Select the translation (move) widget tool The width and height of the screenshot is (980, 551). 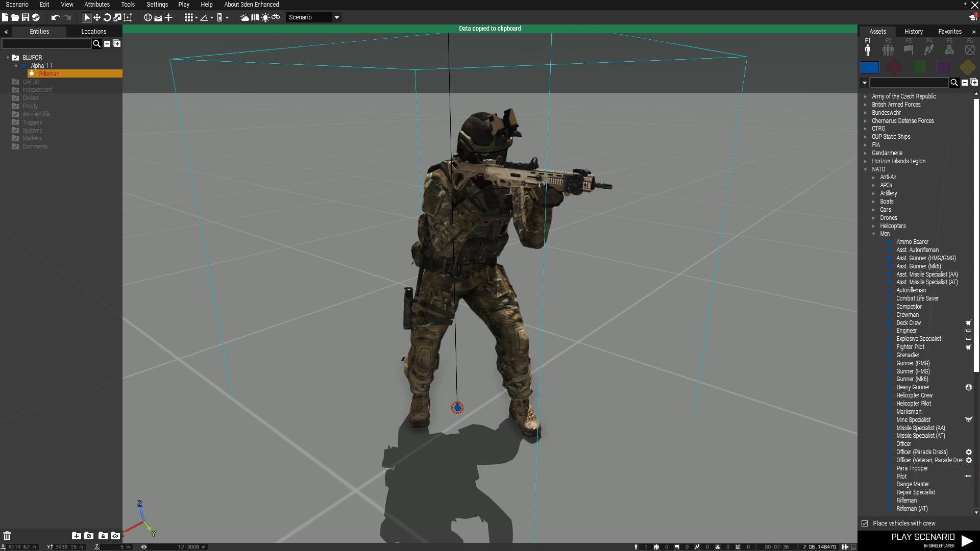pos(96,17)
